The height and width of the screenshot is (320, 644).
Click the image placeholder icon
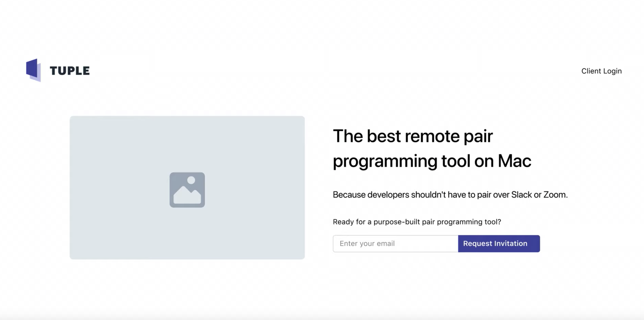pyautogui.click(x=187, y=190)
